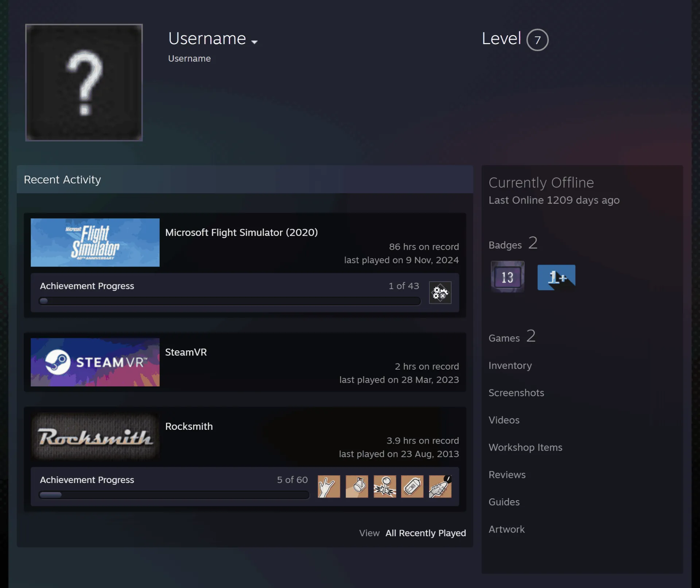Open the Rocksmith title link
This screenshot has height=588, width=700.
189,427
